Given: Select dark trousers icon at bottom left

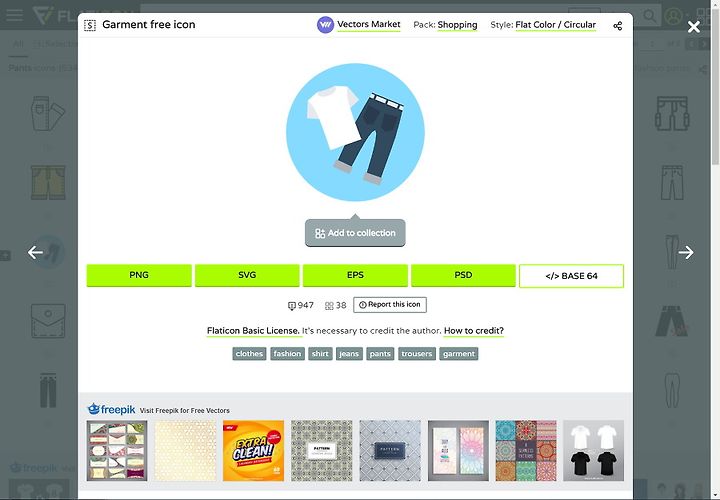Looking at the screenshot, I should [48, 390].
